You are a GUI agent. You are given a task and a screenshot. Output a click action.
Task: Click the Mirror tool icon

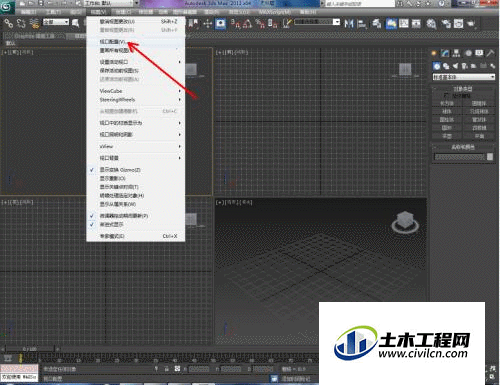tap(349, 24)
